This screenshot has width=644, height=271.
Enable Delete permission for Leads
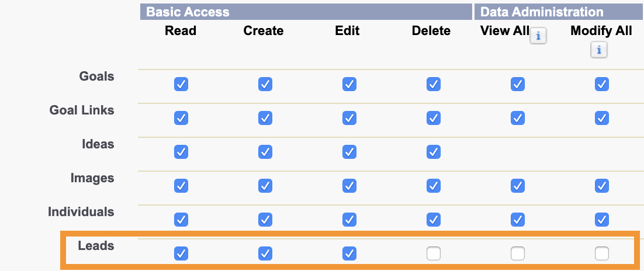coord(433,253)
